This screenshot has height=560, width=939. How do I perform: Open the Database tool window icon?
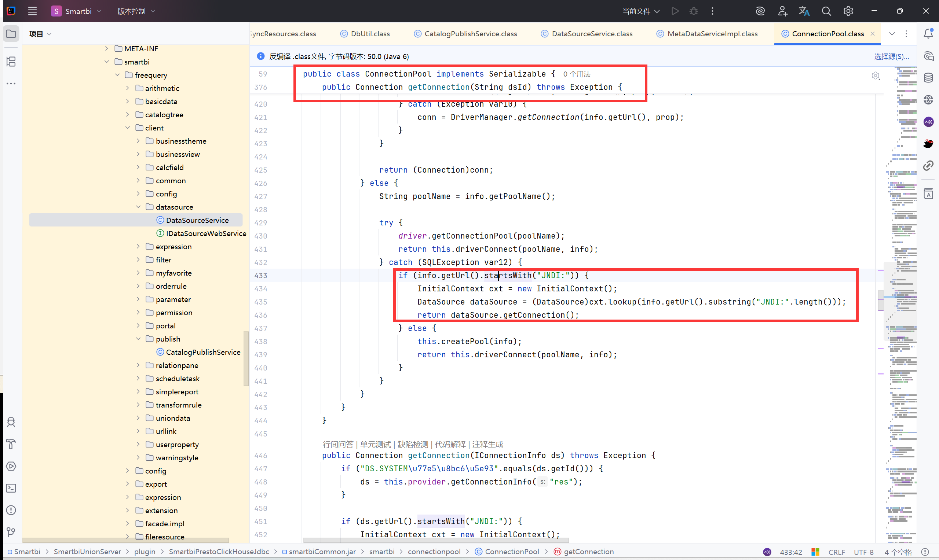click(928, 78)
